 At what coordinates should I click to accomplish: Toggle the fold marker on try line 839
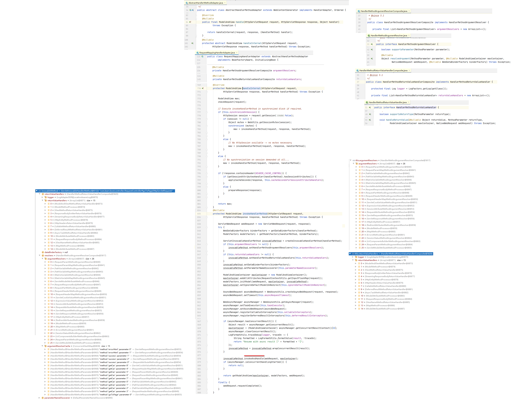(207, 227)
